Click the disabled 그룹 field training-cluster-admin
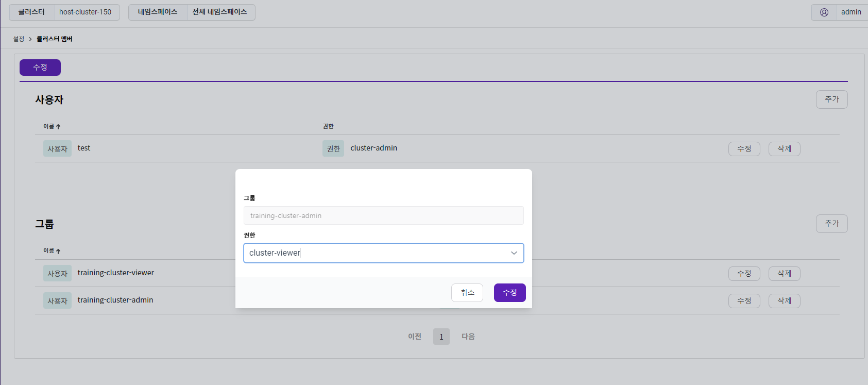Image resolution: width=868 pixels, height=385 pixels. [x=383, y=215]
